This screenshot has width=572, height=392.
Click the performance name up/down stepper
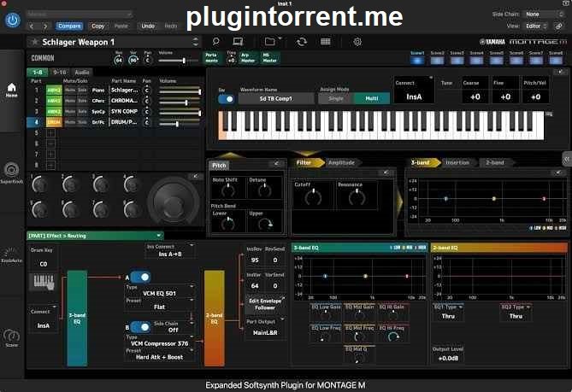coord(196,42)
